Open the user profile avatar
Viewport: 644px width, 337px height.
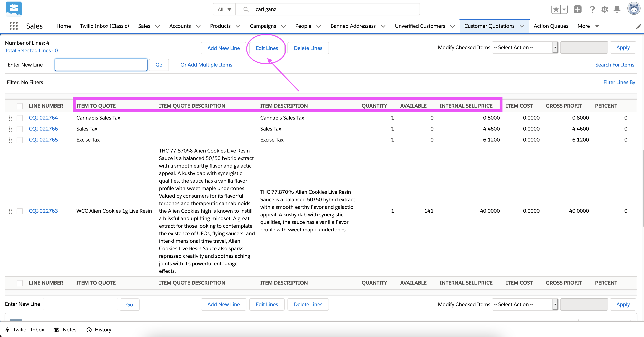pyautogui.click(x=634, y=9)
